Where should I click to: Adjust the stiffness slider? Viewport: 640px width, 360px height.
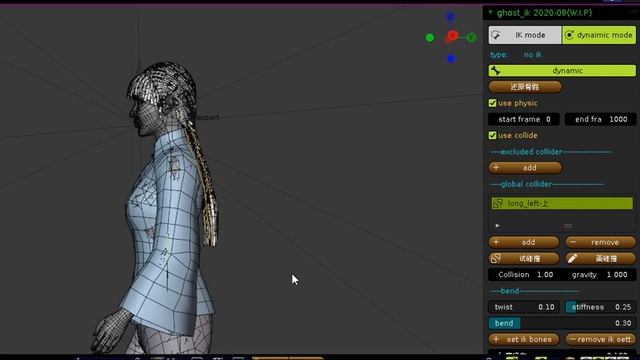tap(600, 307)
